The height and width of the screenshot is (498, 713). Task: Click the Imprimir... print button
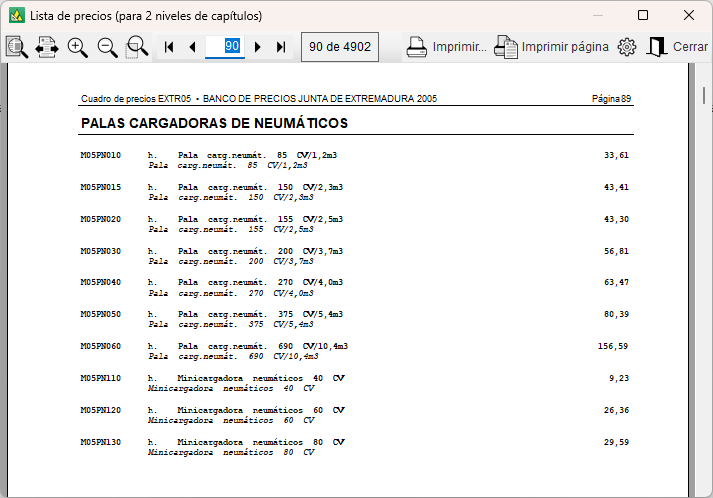click(446, 47)
